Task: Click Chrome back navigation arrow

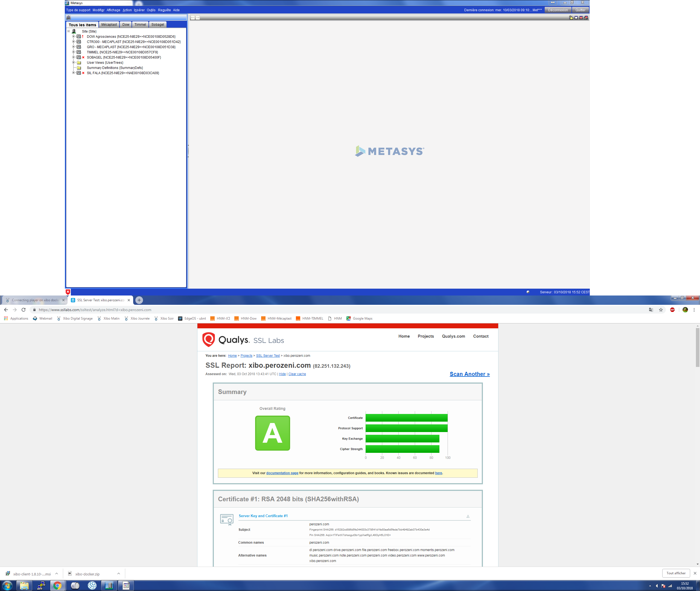Action: point(6,309)
